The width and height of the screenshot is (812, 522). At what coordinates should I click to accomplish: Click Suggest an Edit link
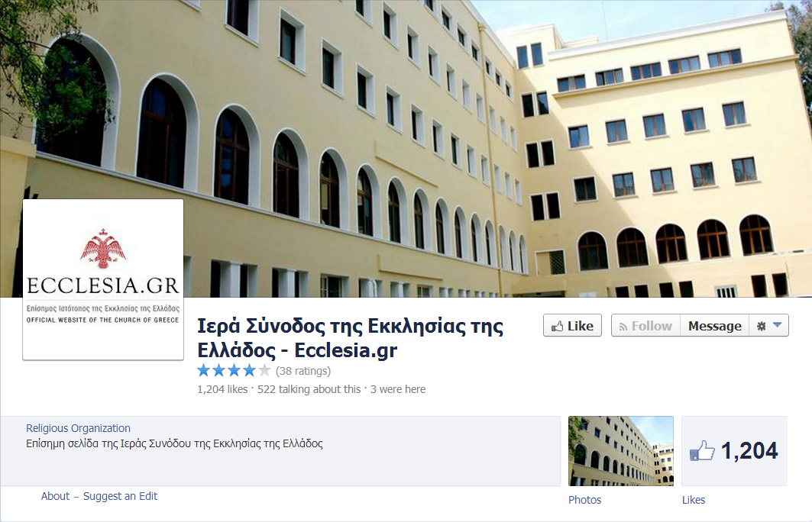pyautogui.click(x=120, y=496)
